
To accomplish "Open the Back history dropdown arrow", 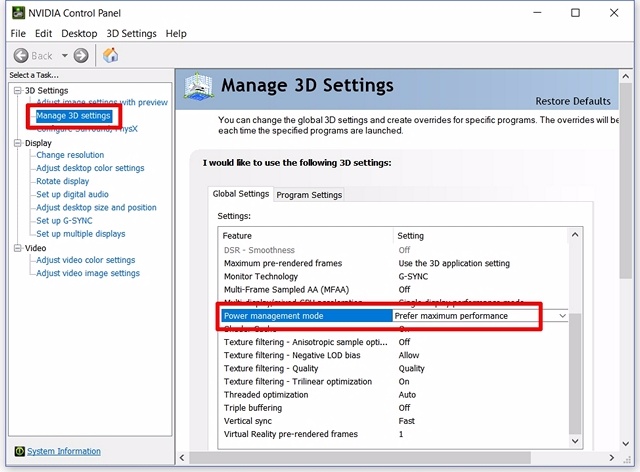I will tap(65, 55).
